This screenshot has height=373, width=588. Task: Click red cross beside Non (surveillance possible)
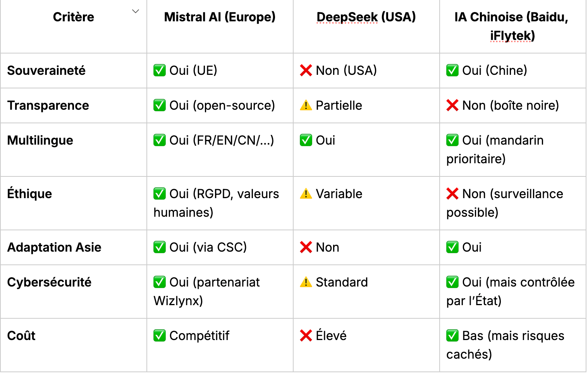(x=452, y=194)
